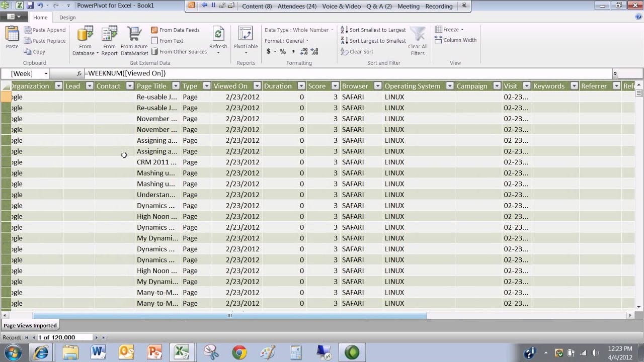Open Duration column filter dropdown
The image size is (644, 362).
(x=301, y=86)
